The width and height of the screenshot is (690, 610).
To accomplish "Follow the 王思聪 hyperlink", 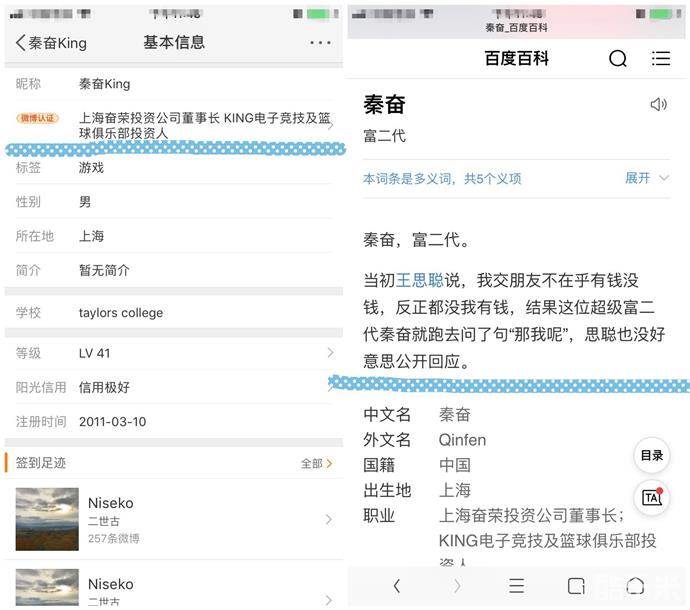I will (420, 281).
